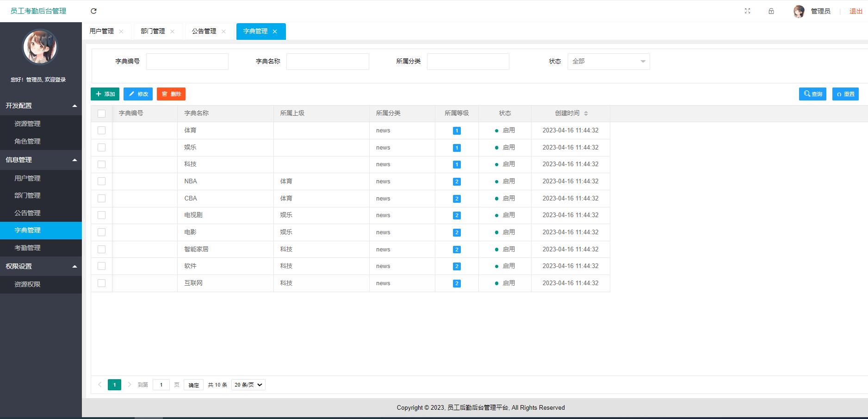Image resolution: width=868 pixels, height=419 pixels.
Task: Open the 20 条/页 page size dropdown
Action: pyautogui.click(x=248, y=385)
